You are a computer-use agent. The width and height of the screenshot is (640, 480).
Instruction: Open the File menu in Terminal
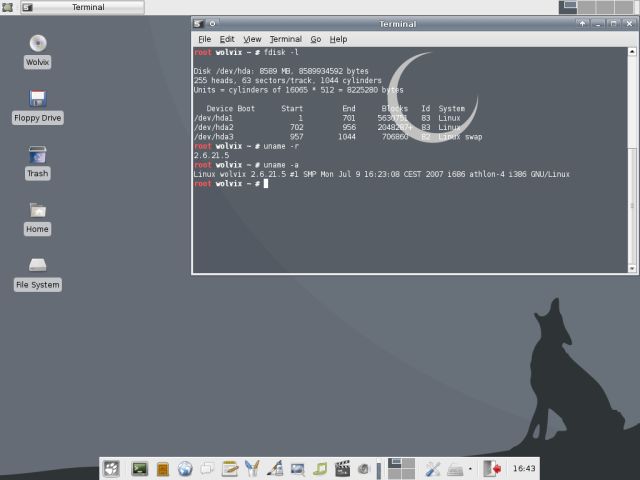(x=204, y=39)
